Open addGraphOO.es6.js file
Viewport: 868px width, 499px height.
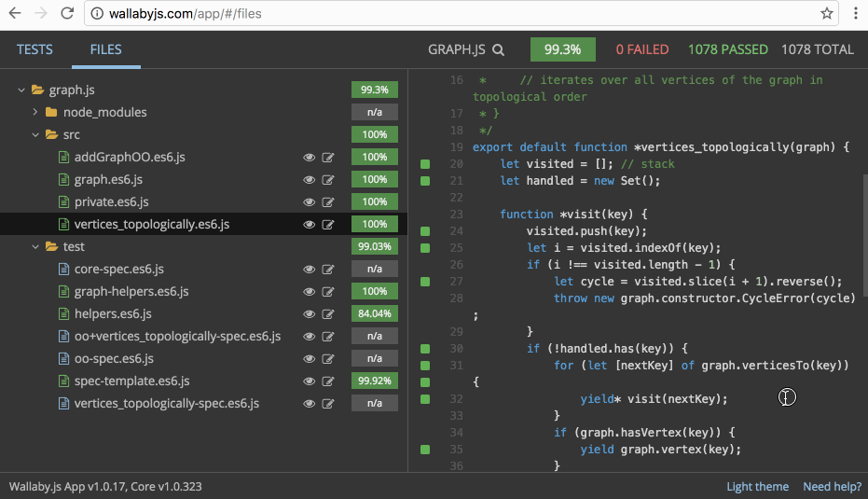pos(130,158)
